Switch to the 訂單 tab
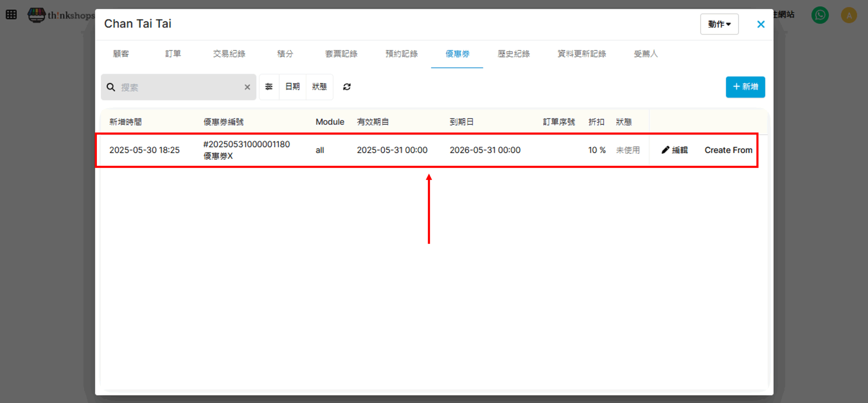The width and height of the screenshot is (868, 403). (173, 54)
